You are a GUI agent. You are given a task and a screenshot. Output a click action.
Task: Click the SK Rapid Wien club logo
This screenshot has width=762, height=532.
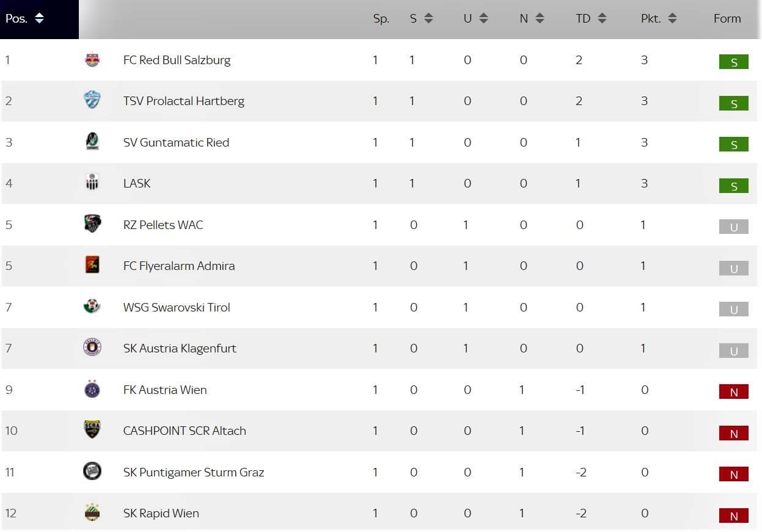(92, 512)
